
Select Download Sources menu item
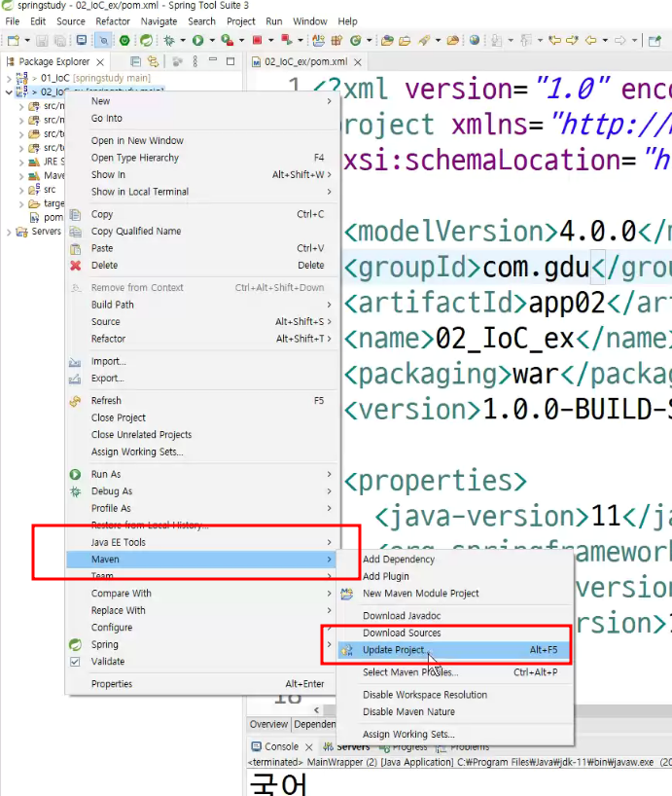pyautogui.click(x=455, y=633)
